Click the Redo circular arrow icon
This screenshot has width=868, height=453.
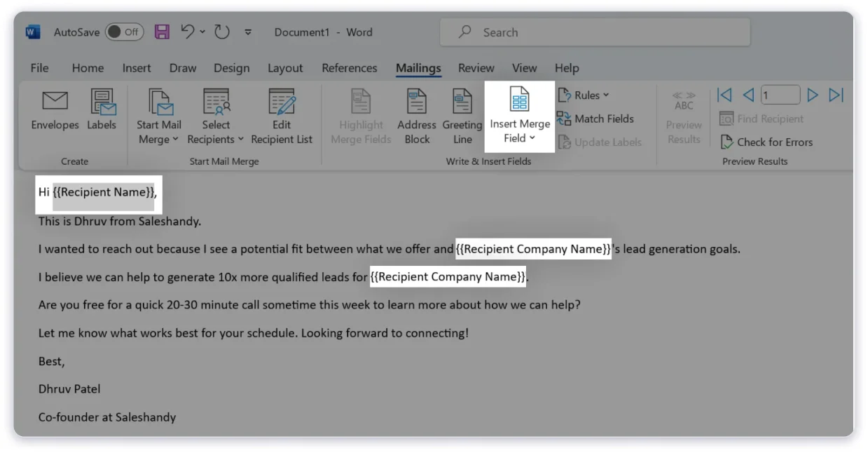tap(222, 32)
